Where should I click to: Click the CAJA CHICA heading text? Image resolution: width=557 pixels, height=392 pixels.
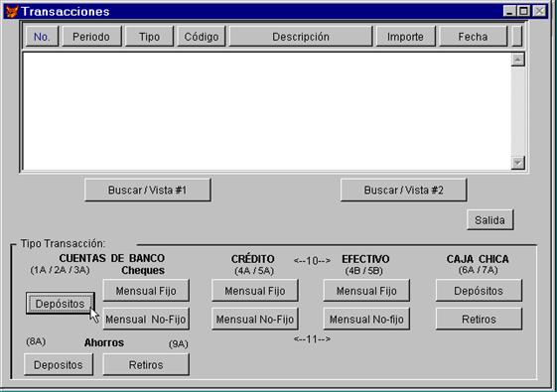(478, 259)
